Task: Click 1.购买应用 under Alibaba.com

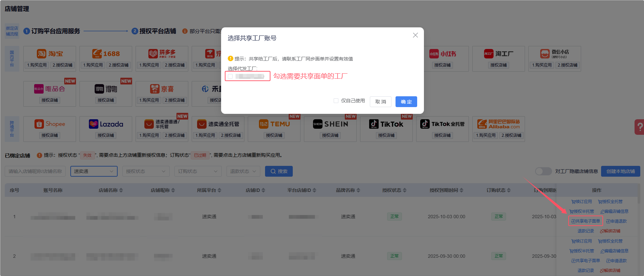Action: tap(486, 135)
